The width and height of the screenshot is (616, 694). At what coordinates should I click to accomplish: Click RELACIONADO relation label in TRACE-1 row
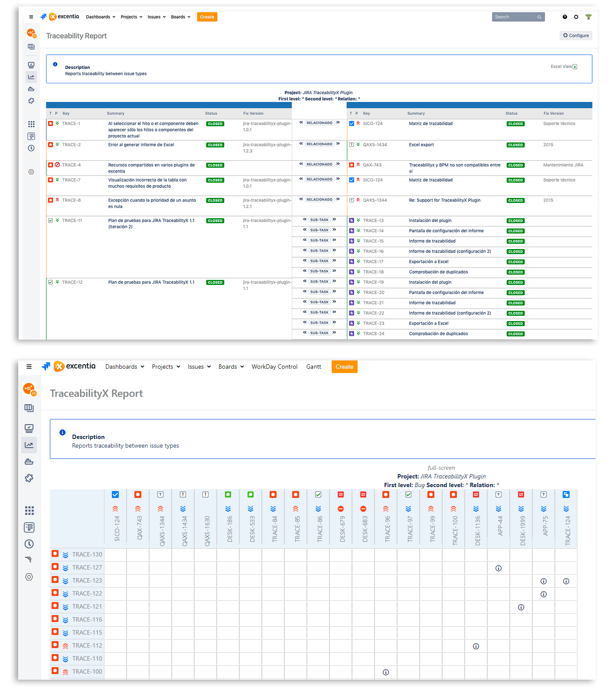(x=319, y=123)
